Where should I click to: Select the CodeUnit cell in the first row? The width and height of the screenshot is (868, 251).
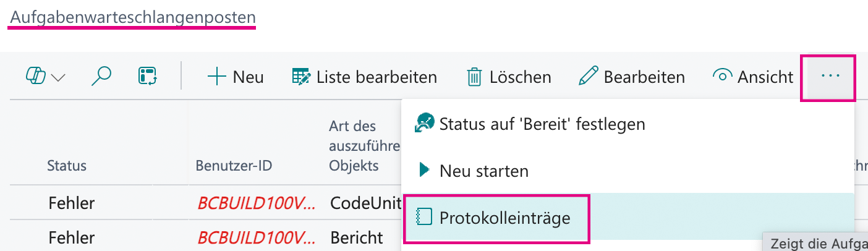[x=365, y=202]
